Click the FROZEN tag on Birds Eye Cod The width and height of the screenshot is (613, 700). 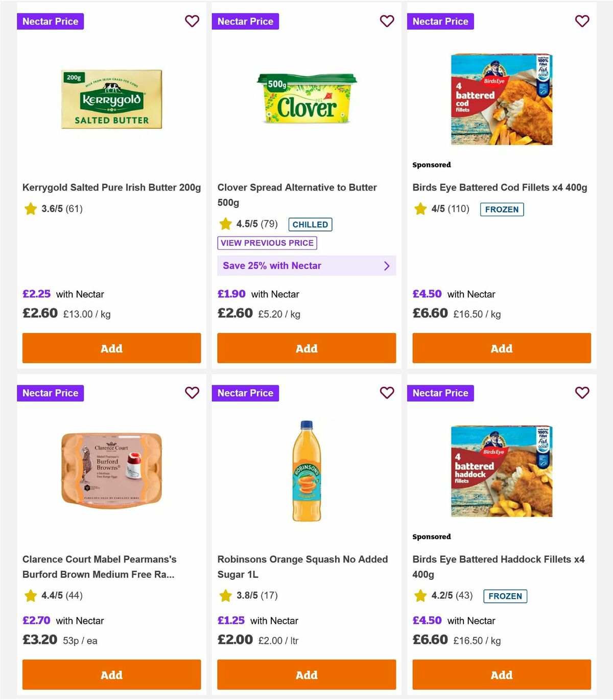(502, 209)
